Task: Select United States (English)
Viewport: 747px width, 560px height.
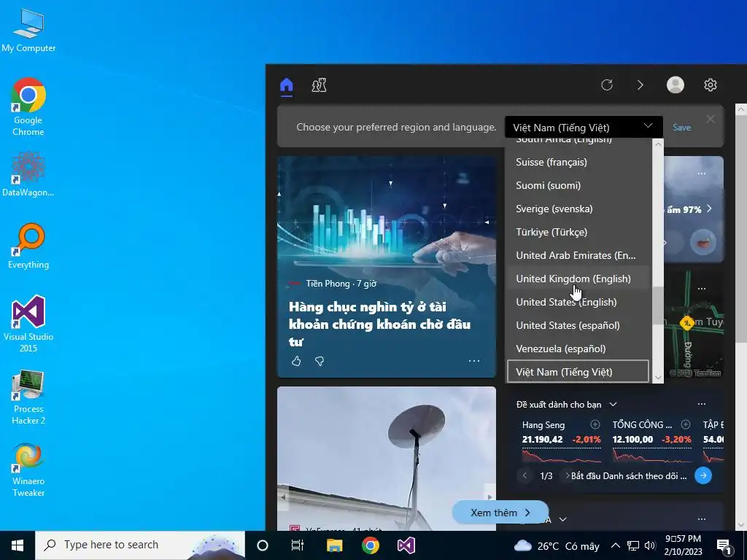Action: pyautogui.click(x=578, y=302)
